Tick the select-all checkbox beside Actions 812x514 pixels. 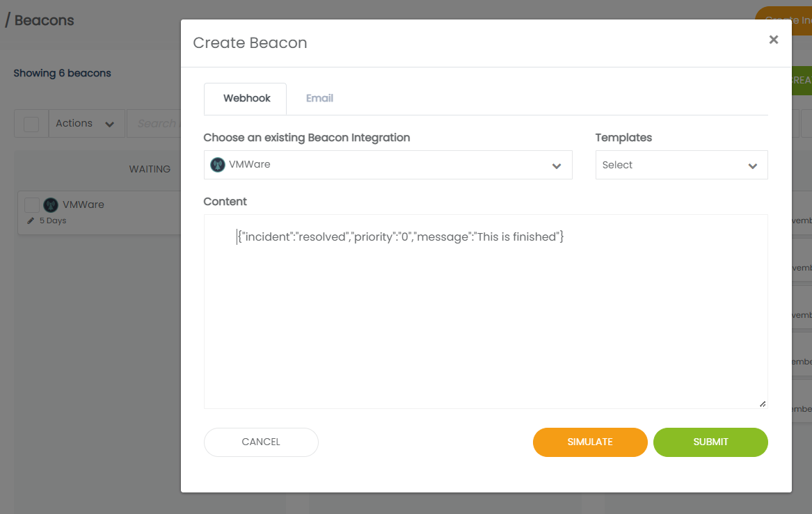pos(31,124)
